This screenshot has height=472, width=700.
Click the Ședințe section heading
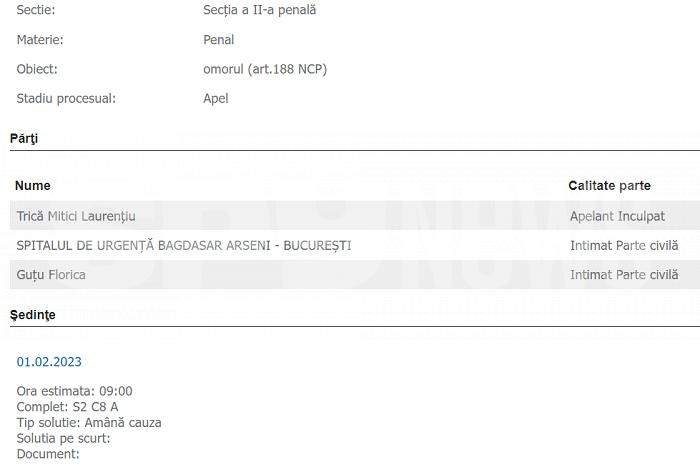(x=33, y=315)
